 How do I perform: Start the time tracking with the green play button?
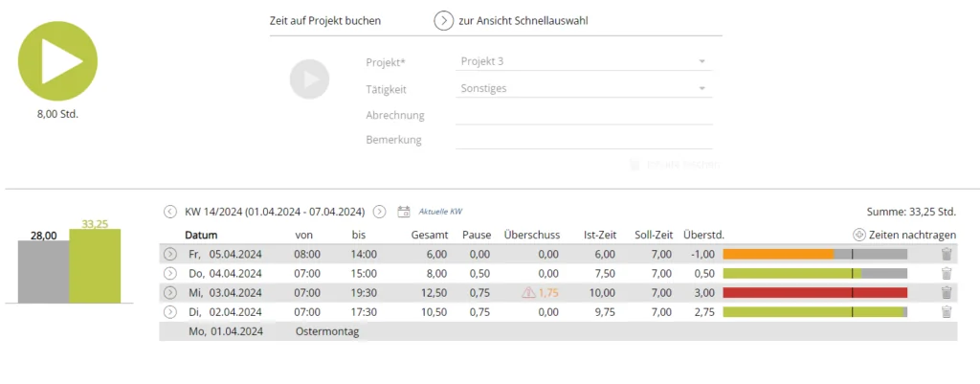[x=57, y=61]
